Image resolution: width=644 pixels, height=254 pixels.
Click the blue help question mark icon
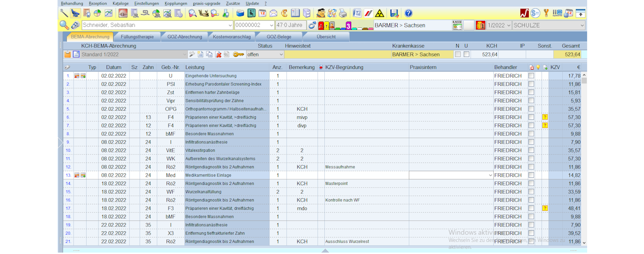coord(408,13)
